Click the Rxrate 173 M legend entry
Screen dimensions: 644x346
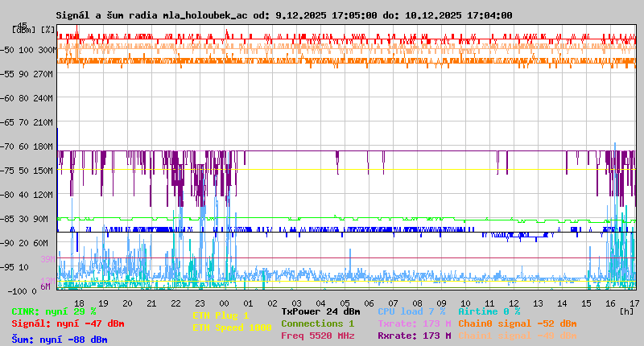[x=415, y=336]
